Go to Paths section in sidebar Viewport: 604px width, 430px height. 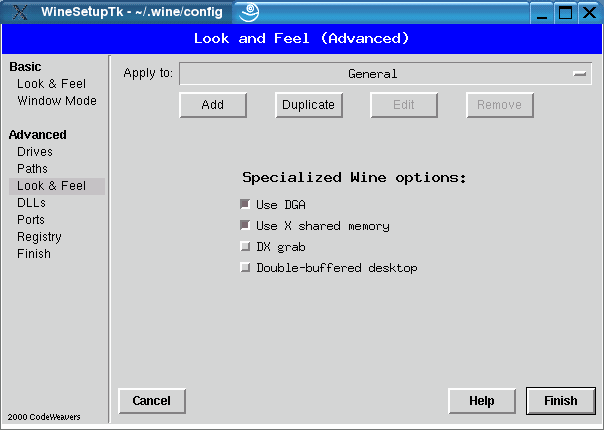32,169
